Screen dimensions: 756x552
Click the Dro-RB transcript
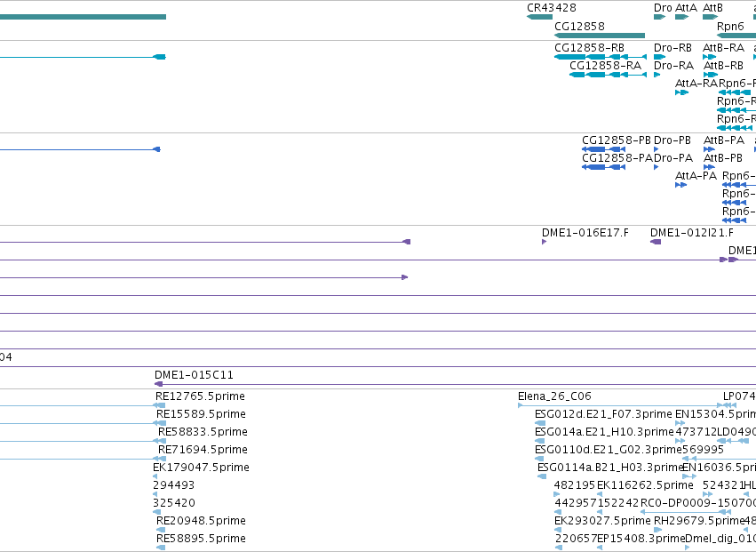[659, 57]
